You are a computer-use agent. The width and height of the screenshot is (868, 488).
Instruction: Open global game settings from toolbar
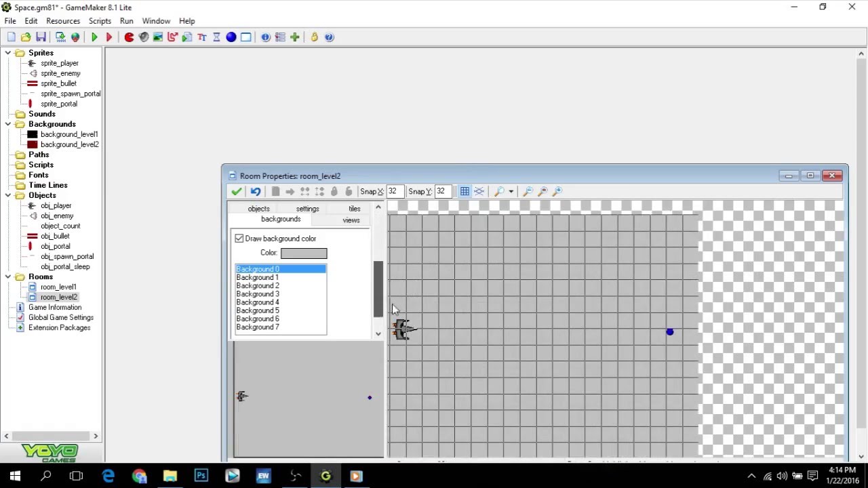(x=280, y=37)
